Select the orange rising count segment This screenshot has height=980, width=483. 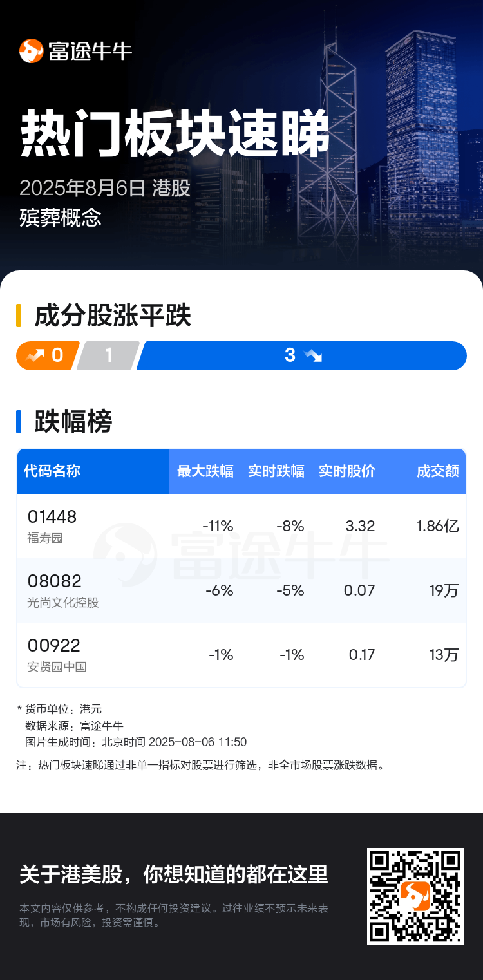48,355
